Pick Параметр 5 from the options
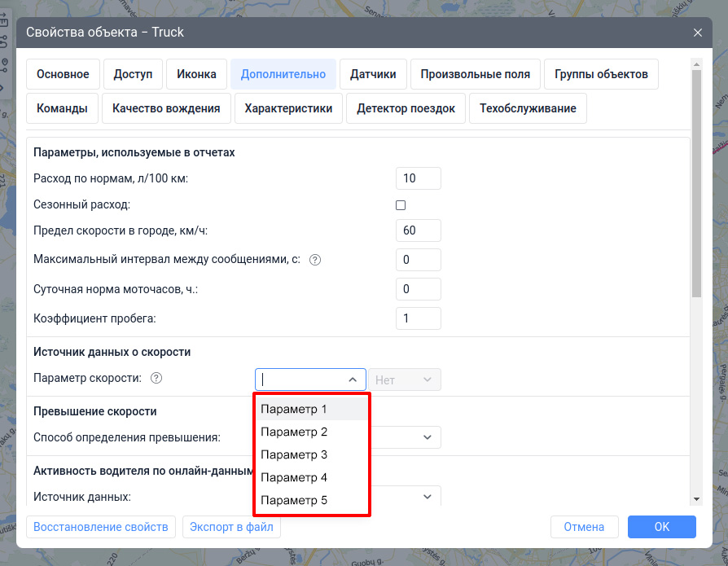Screen dimensions: 728x566 [x=311, y=500]
